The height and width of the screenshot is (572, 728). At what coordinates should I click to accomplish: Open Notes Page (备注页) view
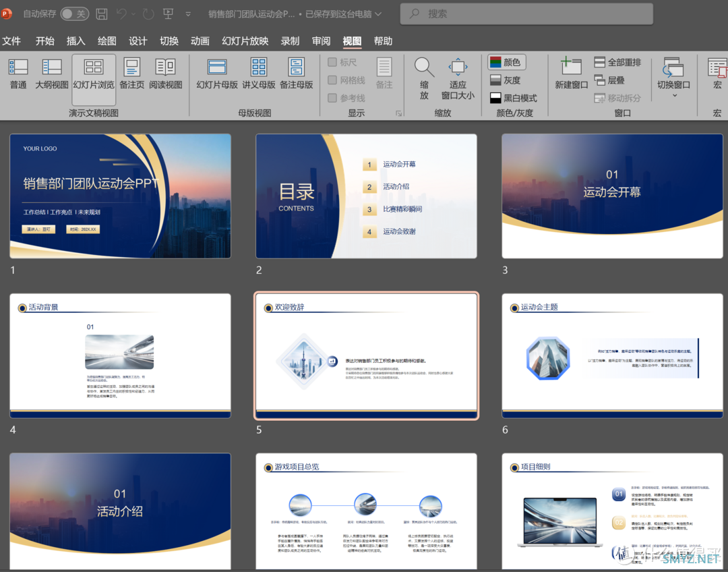pos(131,74)
